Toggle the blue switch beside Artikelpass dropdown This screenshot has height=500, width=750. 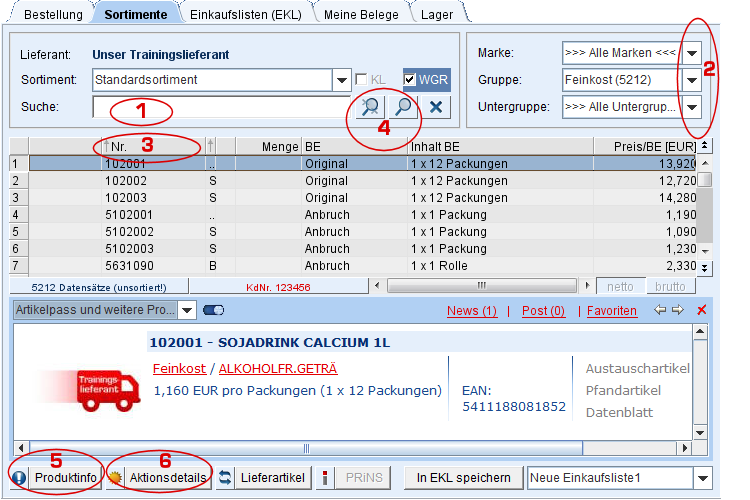coord(213,311)
